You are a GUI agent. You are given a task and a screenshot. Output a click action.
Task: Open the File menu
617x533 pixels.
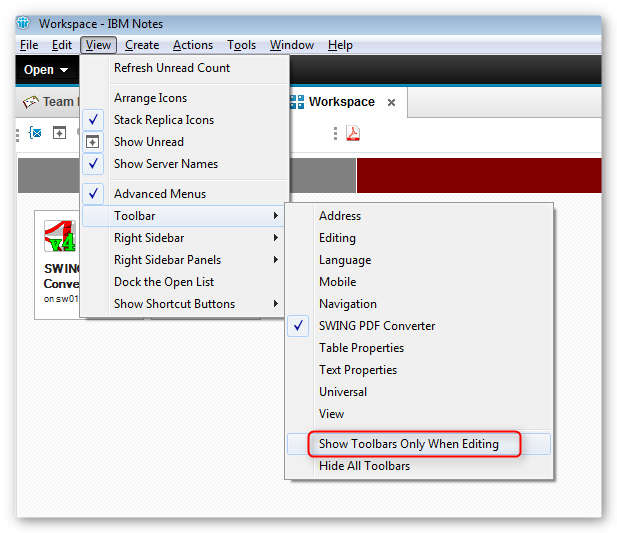29,45
